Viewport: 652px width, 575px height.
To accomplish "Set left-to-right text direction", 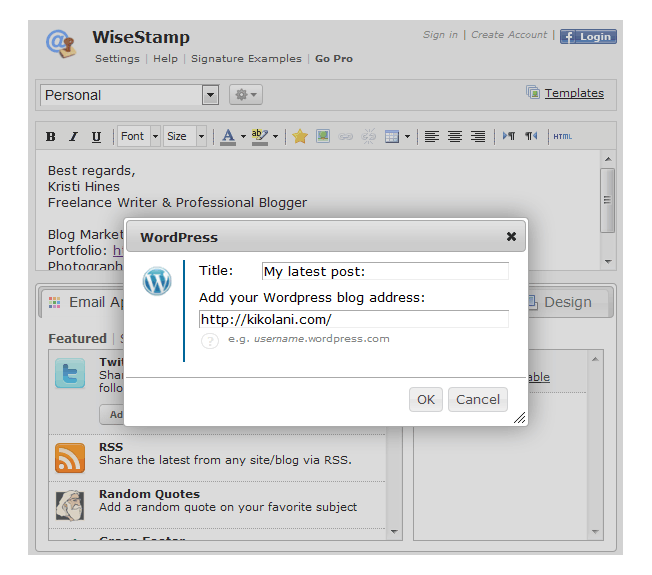I will (509, 136).
